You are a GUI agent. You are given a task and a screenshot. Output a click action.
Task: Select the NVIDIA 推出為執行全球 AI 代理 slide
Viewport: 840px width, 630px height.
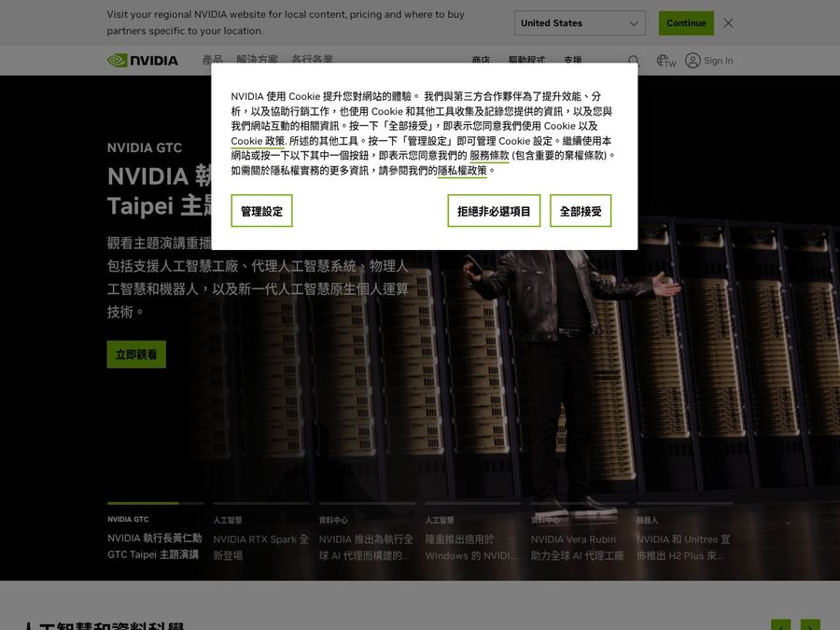[367, 533]
